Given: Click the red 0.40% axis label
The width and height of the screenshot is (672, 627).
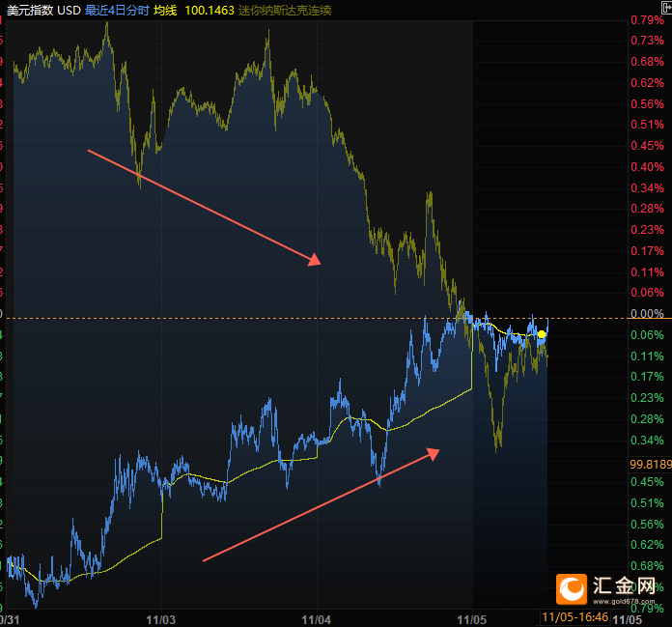Looking at the screenshot, I should coord(647,167).
